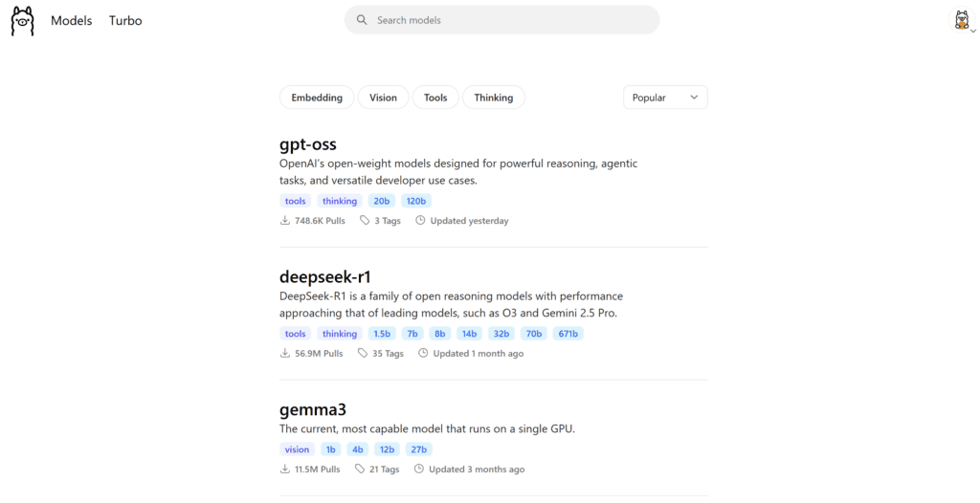Click the Ollama llama logo
Viewport: 980px width, 503px height.
[23, 21]
